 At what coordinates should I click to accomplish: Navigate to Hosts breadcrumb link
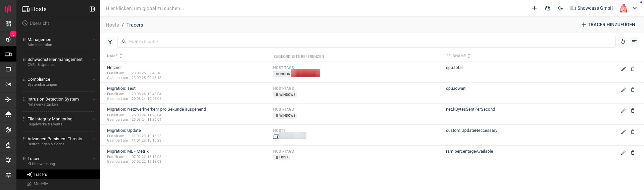click(112, 25)
